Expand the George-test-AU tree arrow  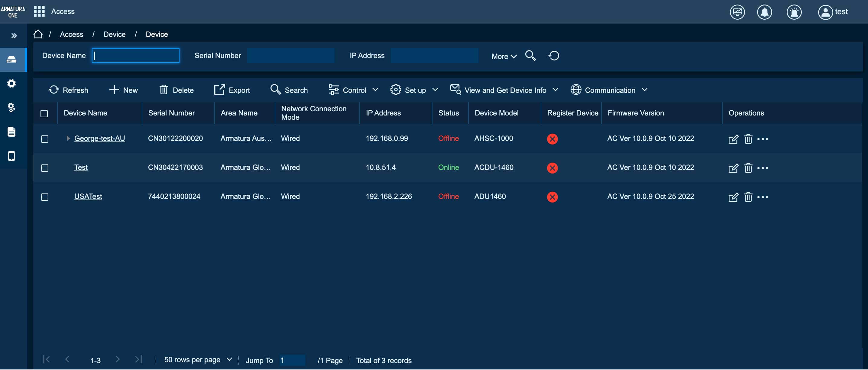point(68,138)
